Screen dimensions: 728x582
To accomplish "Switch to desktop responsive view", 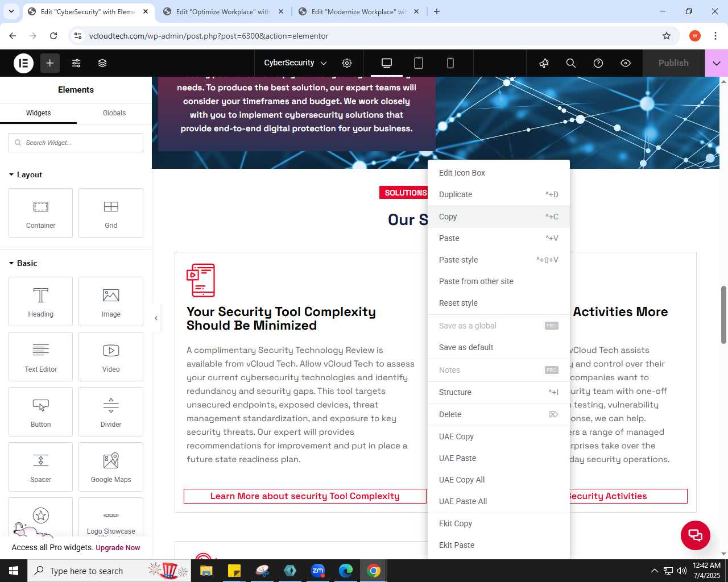I will (387, 63).
